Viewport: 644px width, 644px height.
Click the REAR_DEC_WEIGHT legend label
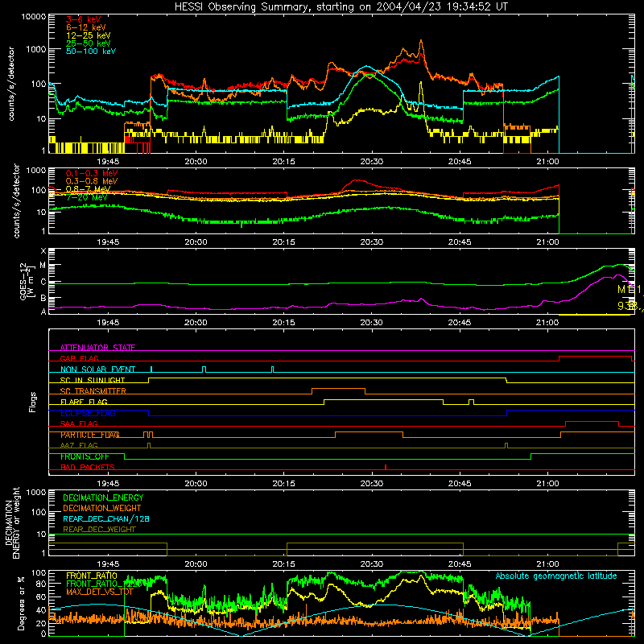pyautogui.click(x=99, y=530)
